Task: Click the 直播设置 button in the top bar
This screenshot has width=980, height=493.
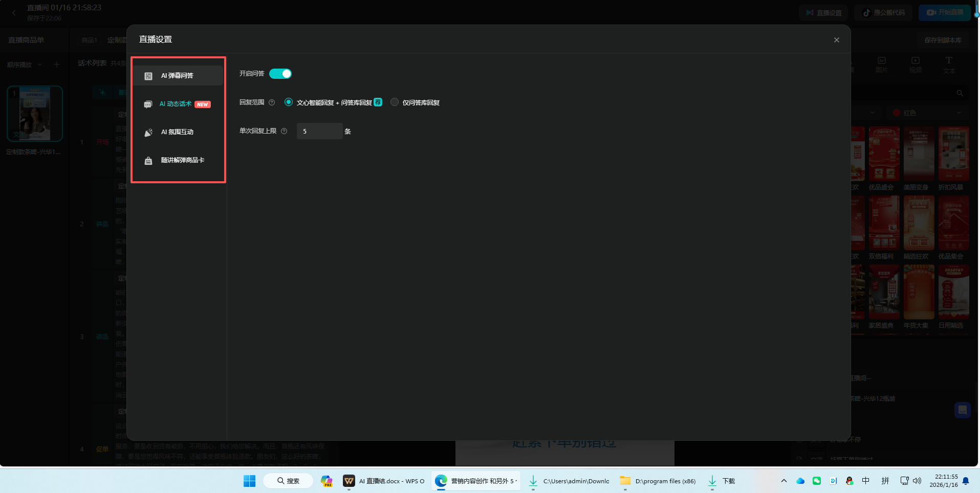Action: tap(823, 13)
